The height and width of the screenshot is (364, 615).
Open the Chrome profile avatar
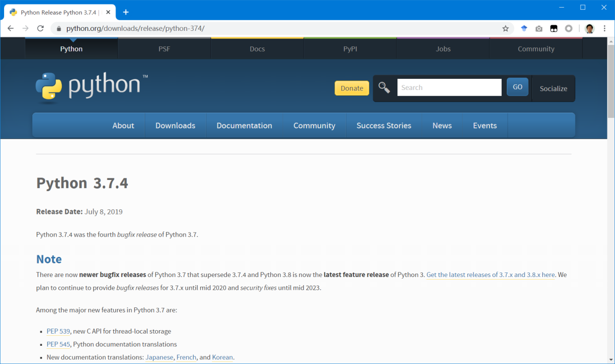[x=589, y=29]
